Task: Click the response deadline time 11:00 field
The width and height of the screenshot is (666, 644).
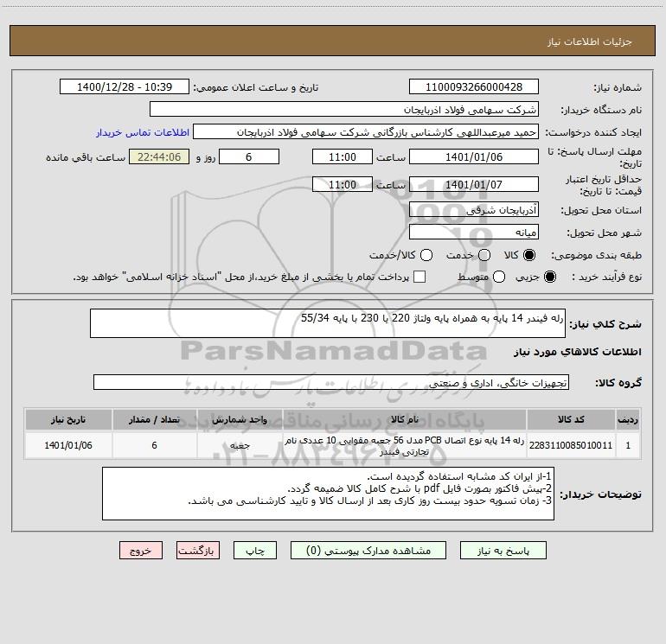Action: pos(343,156)
